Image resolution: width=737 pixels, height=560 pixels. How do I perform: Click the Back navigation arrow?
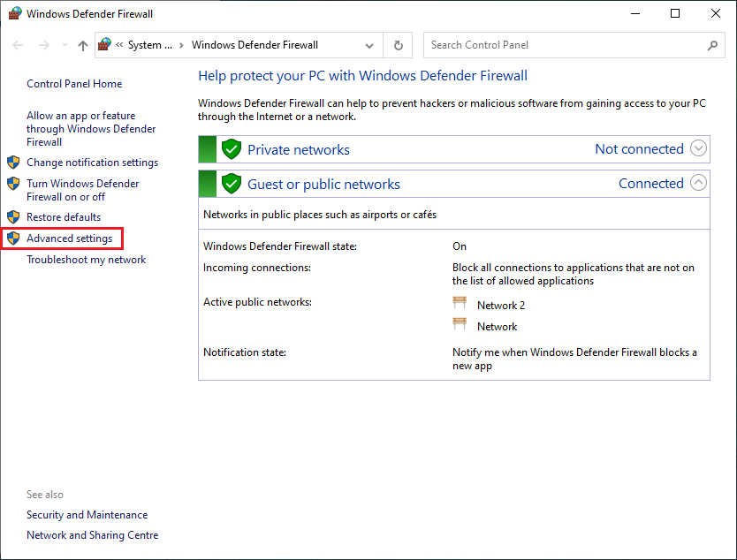(x=18, y=45)
